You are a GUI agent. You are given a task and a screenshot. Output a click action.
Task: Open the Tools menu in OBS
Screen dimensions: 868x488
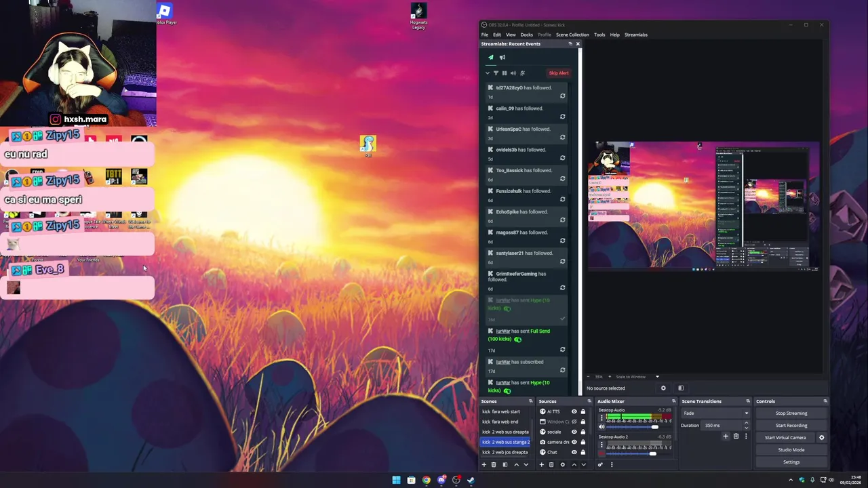[599, 35]
